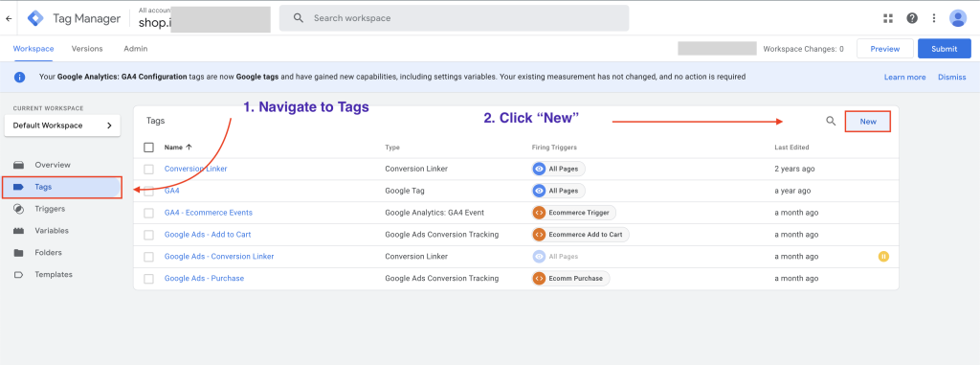Click the Folders sidebar icon

coord(19,252)
